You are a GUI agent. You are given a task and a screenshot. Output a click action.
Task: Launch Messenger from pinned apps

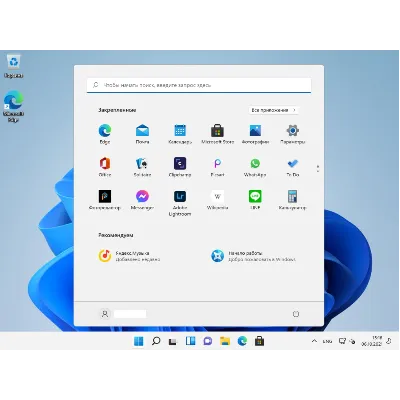(142, 200)
